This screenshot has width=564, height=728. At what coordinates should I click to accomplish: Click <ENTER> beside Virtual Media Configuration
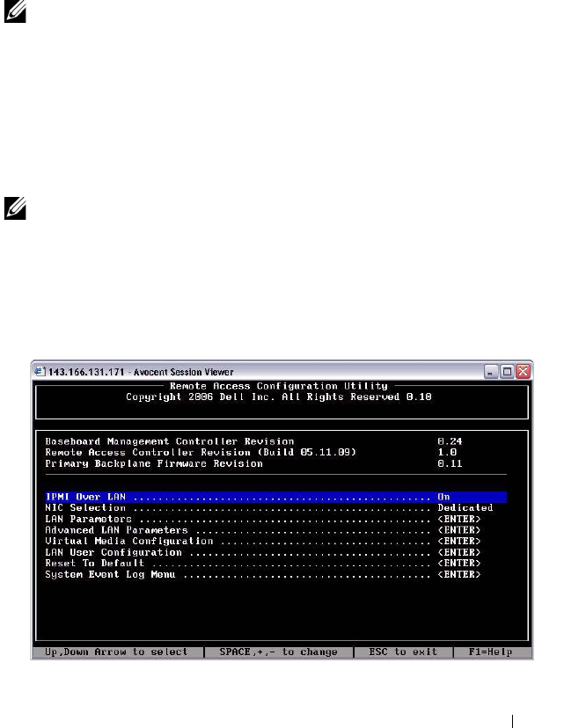[459, 542]
